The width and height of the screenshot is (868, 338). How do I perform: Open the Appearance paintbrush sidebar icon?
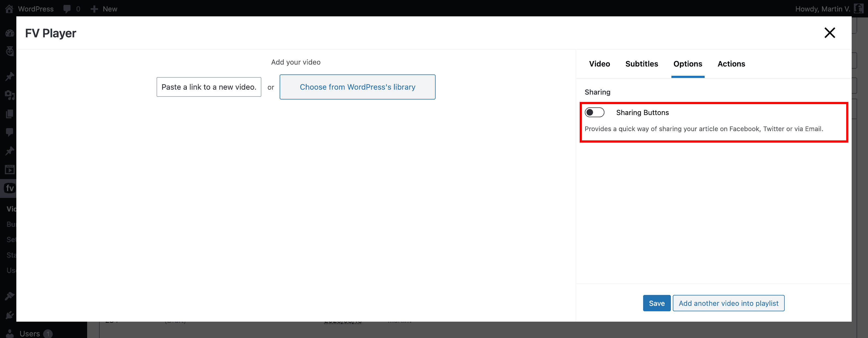pos(10,296)
